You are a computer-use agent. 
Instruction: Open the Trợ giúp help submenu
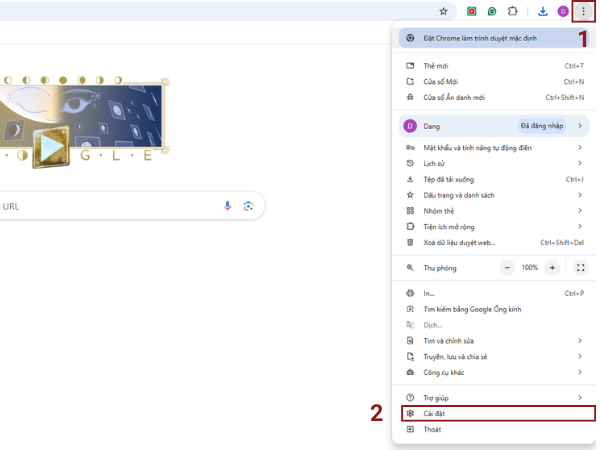click(494, 398)
